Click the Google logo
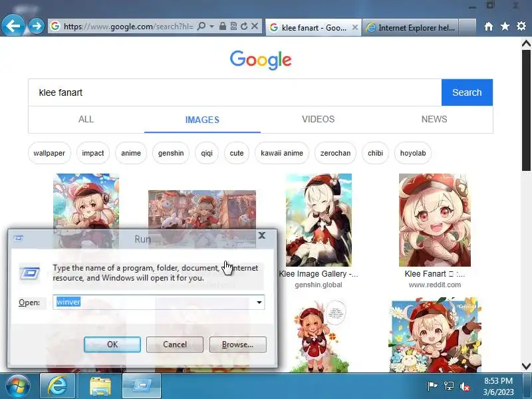The height and width of the screenshot is (399, 532). tap(261, 60)
